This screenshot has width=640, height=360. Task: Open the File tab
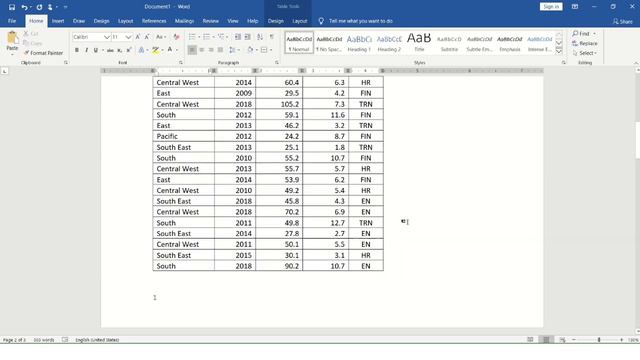tap(12, 21)
